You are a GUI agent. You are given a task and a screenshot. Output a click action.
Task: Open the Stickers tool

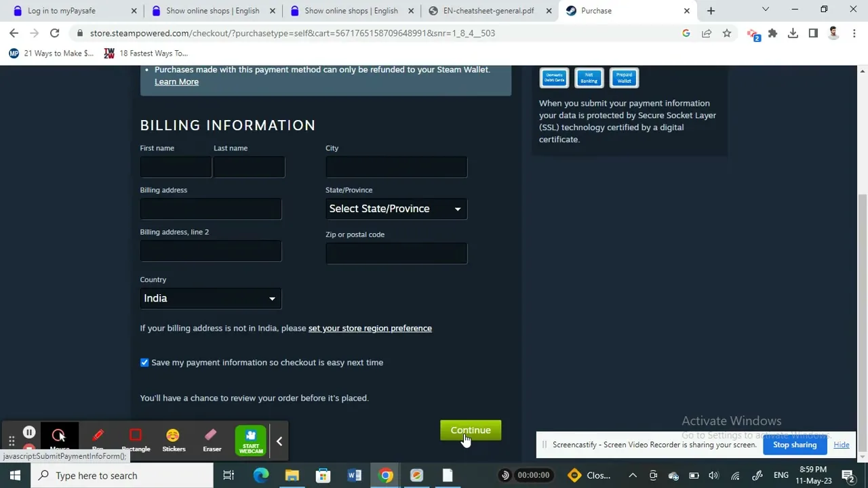point(174,439)
